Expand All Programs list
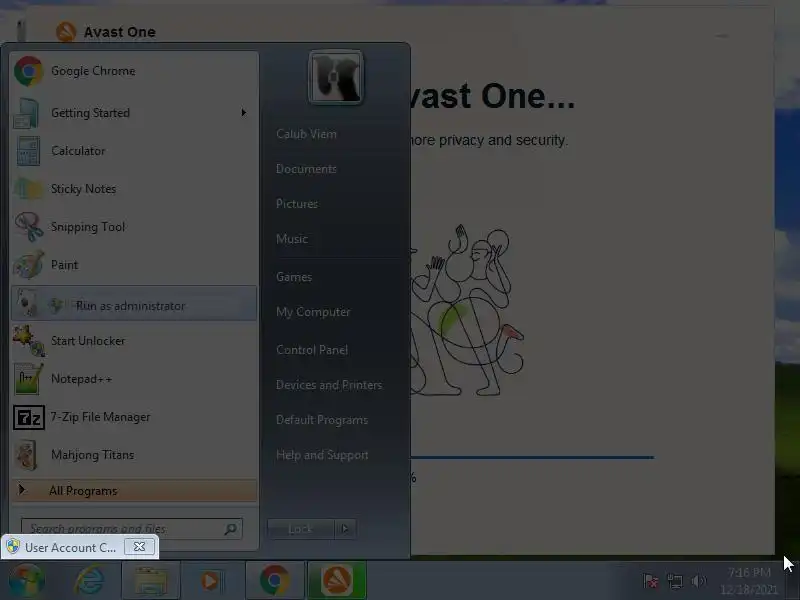Image resolution: width=800 pixels, height=600 pixels. (134, 491)
